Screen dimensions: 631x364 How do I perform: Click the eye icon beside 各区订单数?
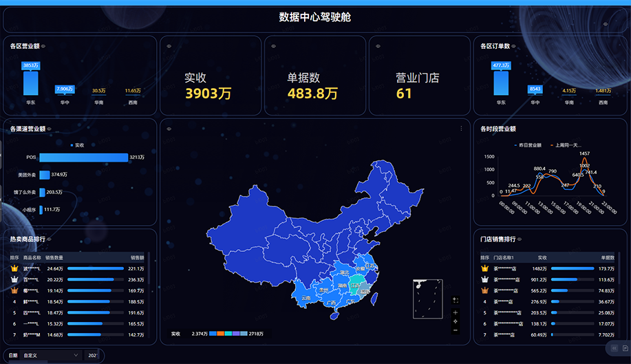pos(513,46)
